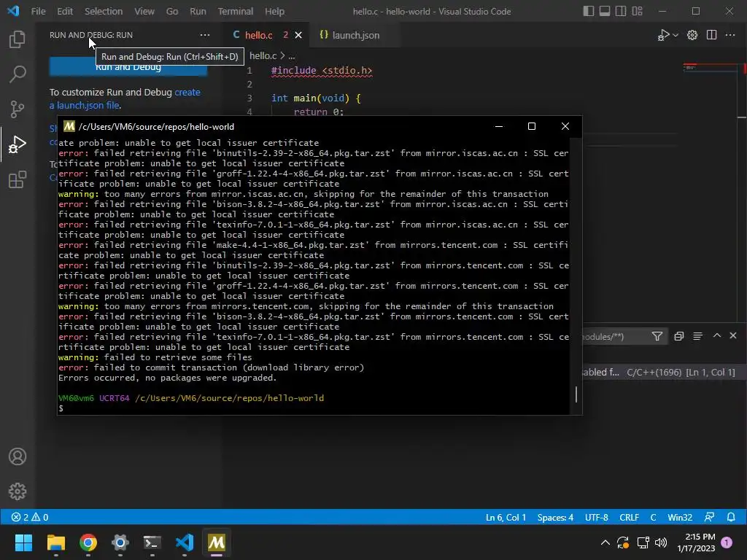Split the editor right
This screenshot has height=560, width=747.
(x=711, y=35)
